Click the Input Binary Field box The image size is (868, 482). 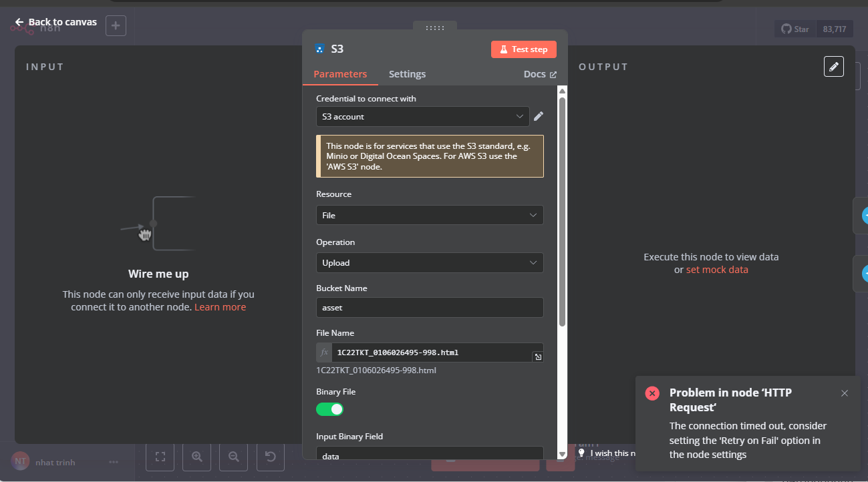coord(430,453)
